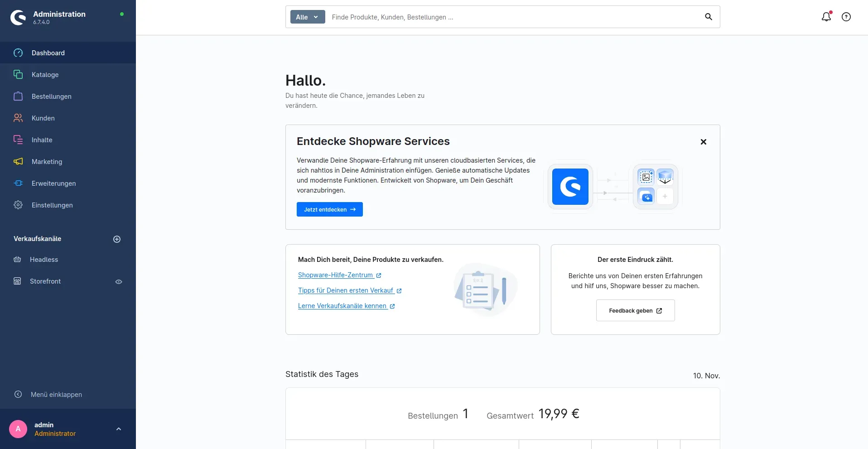The height and width of the screenshot is (449, 868).
Task: Click the Jetzt entdecken button
Action: 329,209
